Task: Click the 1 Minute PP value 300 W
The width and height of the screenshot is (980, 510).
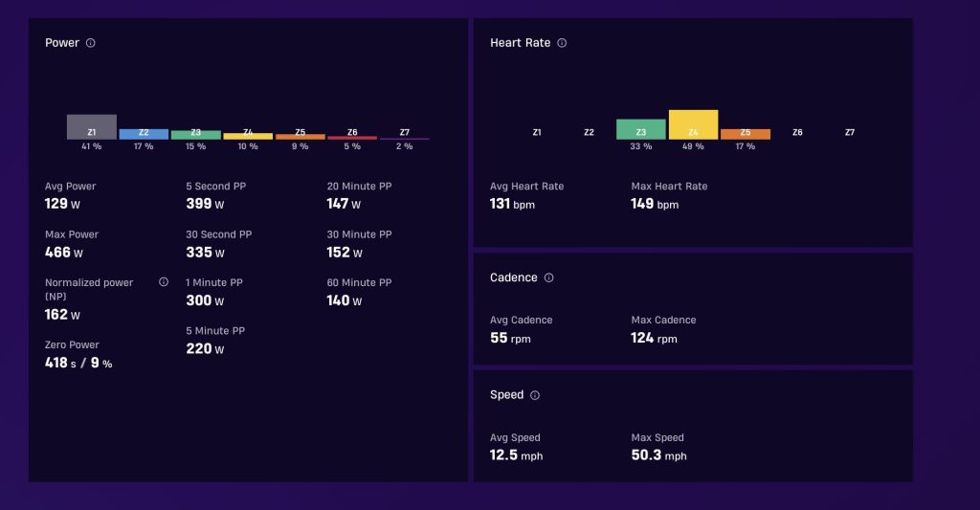Action: 205,300
